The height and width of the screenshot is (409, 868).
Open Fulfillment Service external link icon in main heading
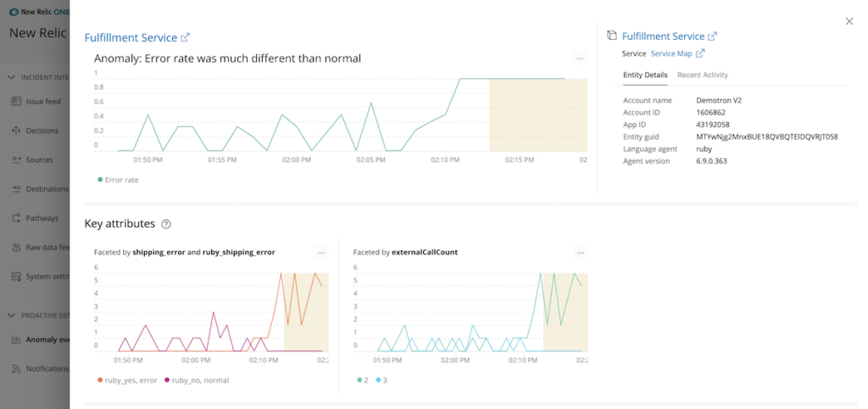pyautogui.click(x=186, y=37)
